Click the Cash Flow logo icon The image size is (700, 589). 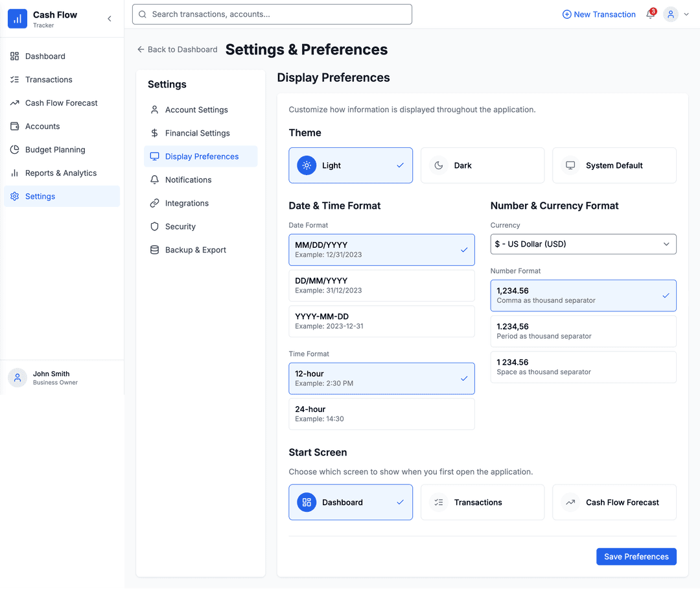click(17, 19)
